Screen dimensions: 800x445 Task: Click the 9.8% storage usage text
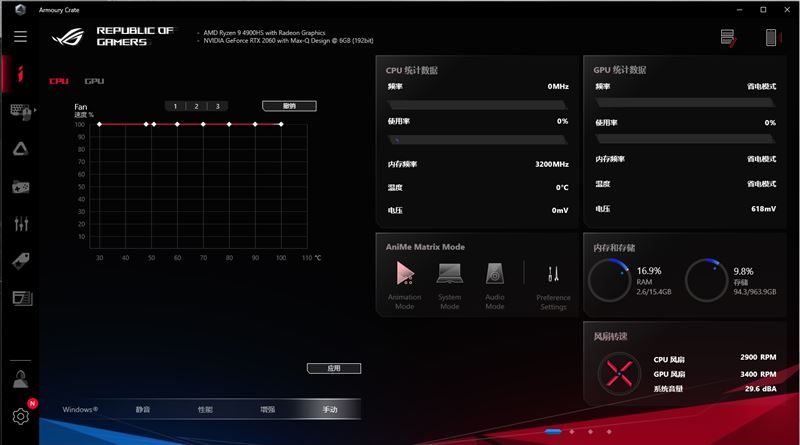pyautogui.click(x=743, y=271)
